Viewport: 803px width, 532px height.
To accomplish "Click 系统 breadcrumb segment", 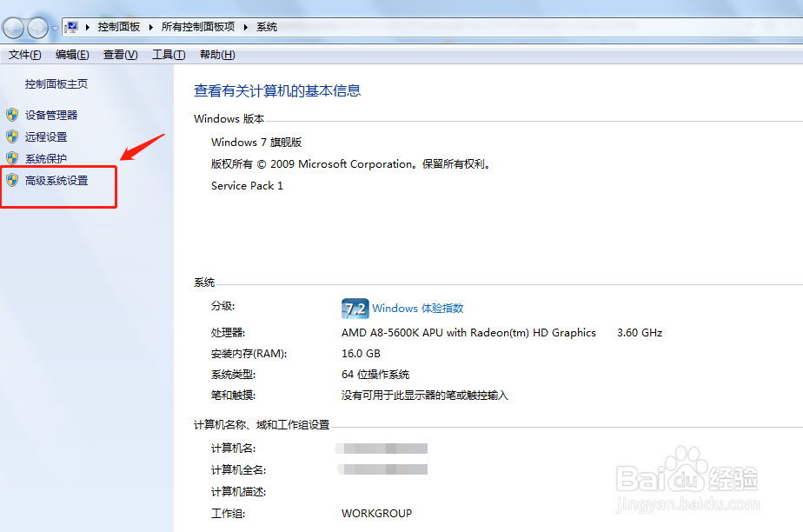I will [x=267, y=27].
